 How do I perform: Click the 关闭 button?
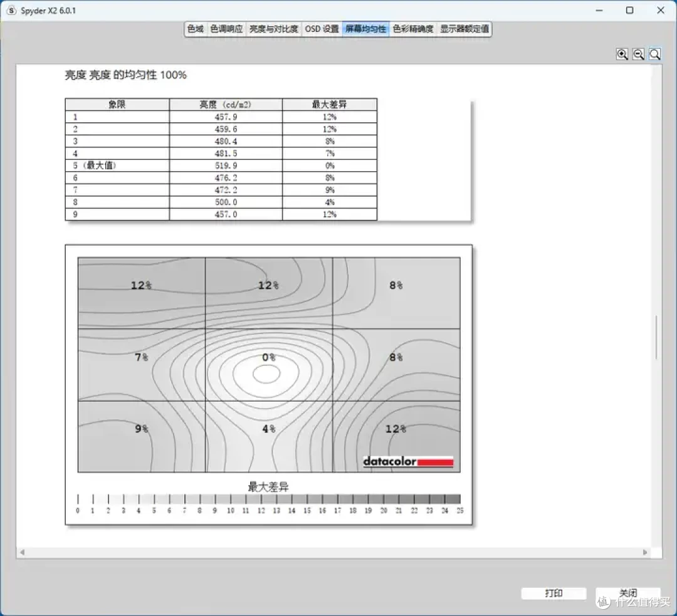click(627, 593)
